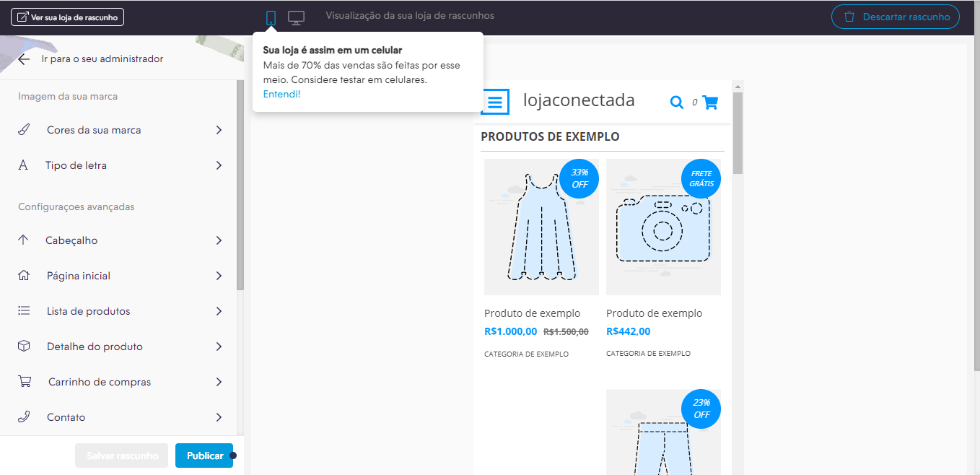Click the 33% OFF badge on dress

click(x=579, y=178)
